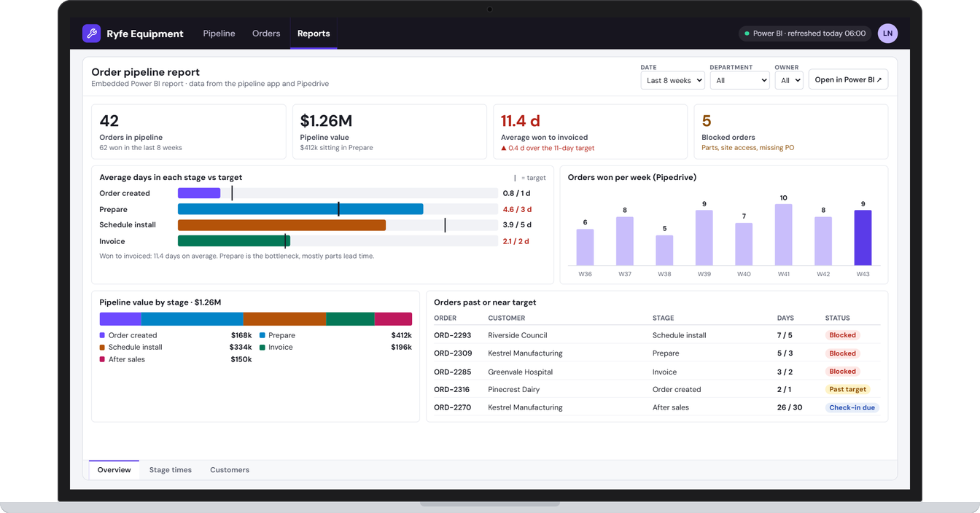980x513 pixels.
Task: Click order ORD-2309 in the table
Action: click(453, 353)
